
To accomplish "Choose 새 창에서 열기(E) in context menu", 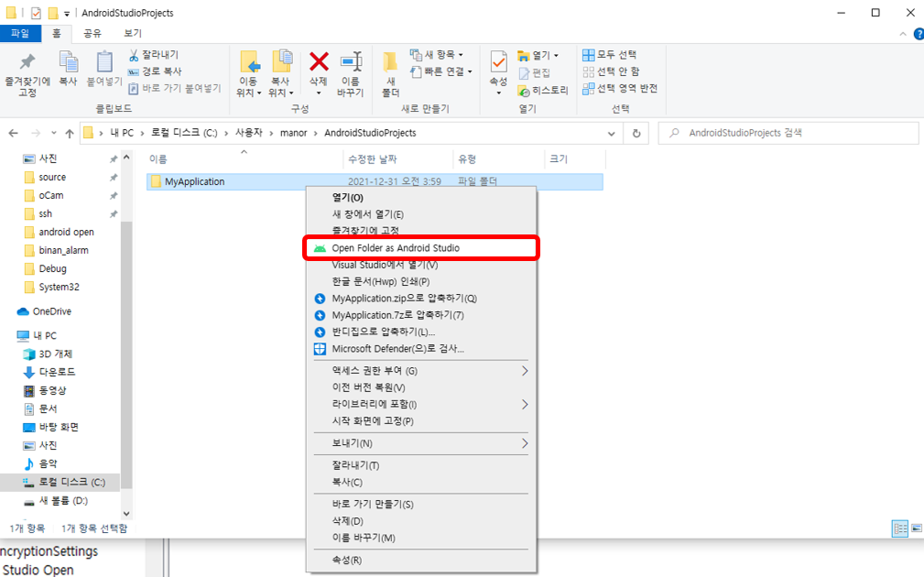I will (420, 214).
